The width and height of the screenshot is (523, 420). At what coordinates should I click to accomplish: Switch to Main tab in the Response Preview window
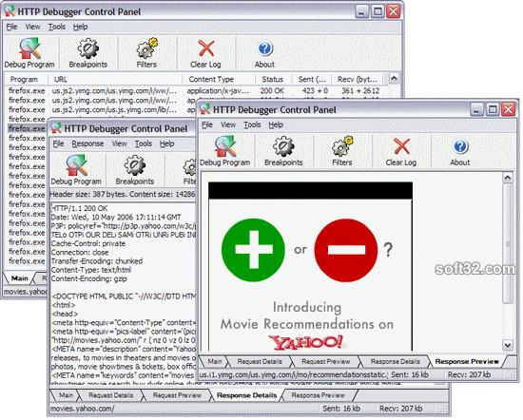click(215, 362)
